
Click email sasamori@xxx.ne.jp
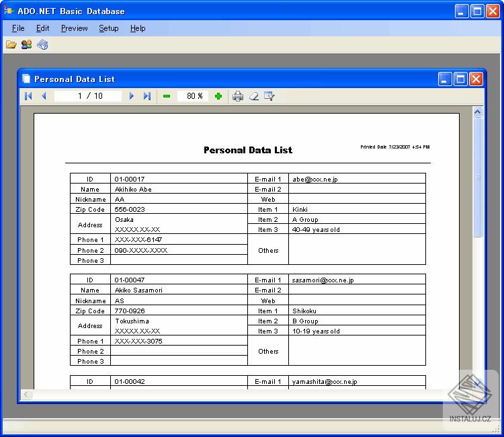[323, 280]
